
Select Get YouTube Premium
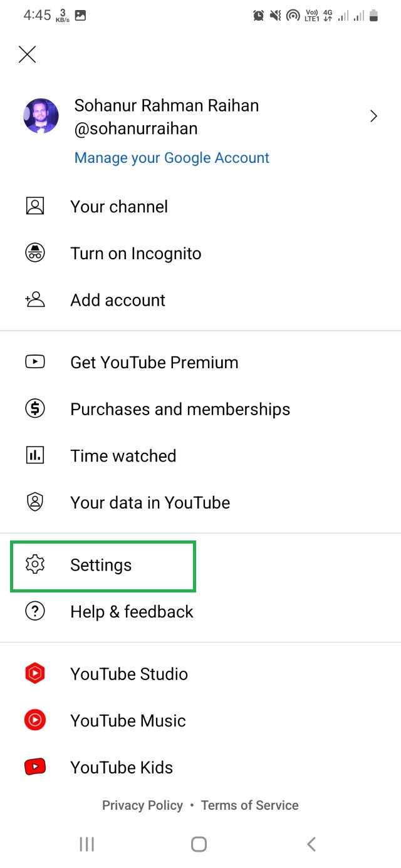[x=154, y=363]
